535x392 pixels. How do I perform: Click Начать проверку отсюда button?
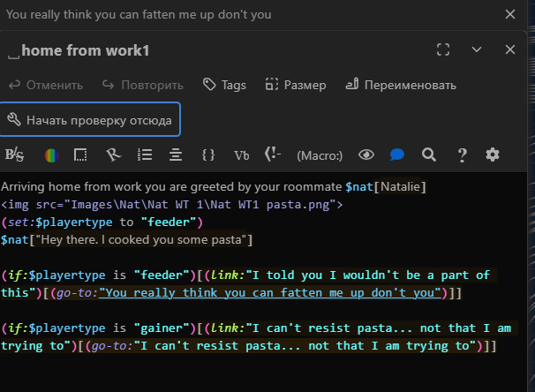[90, 119]
